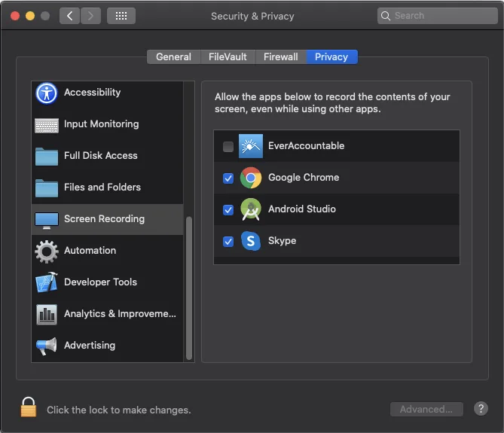This screenshot has height=433, width=504.
Task: Click the Search field in the toolbar
Action: click(x=437, y=16)
